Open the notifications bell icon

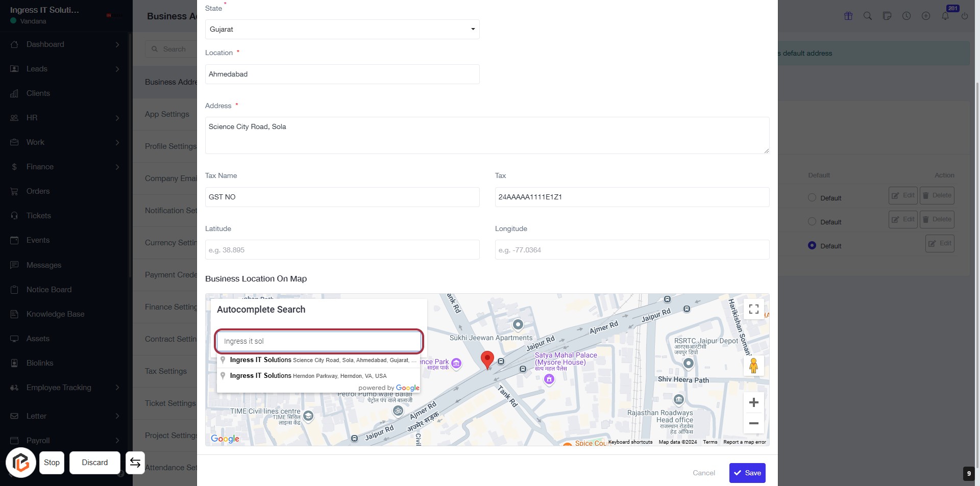pos(945,16)
